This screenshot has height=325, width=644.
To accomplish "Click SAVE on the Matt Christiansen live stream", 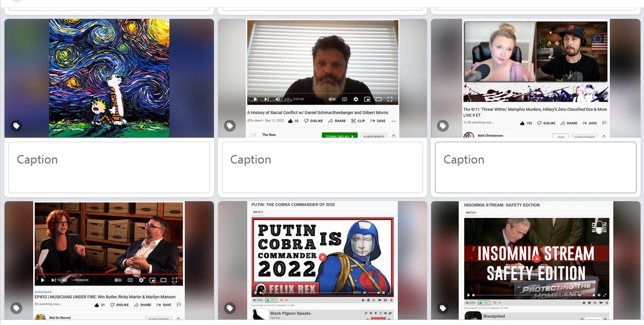I will [590, 123].
